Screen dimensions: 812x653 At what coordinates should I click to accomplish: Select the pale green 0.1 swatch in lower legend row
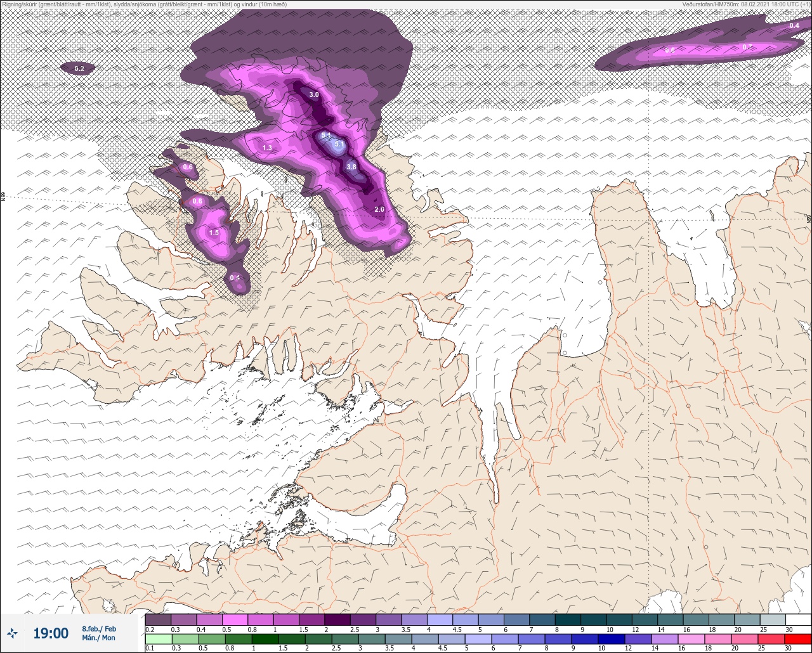(x=159, y=639)
